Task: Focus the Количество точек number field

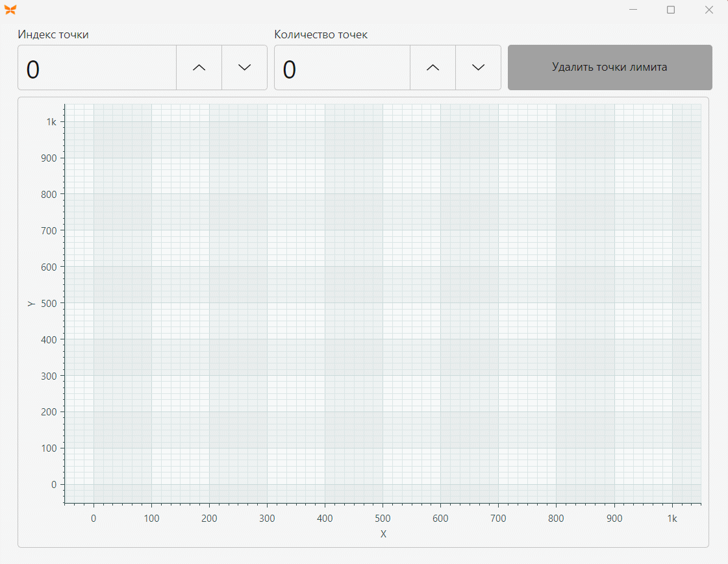Action: coord(342,67)
